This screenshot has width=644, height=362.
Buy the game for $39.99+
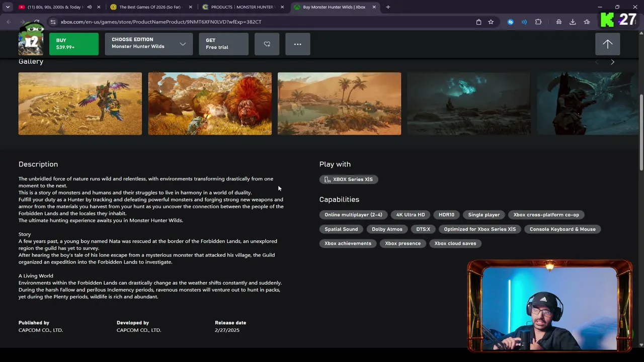[x=74, y=44]
